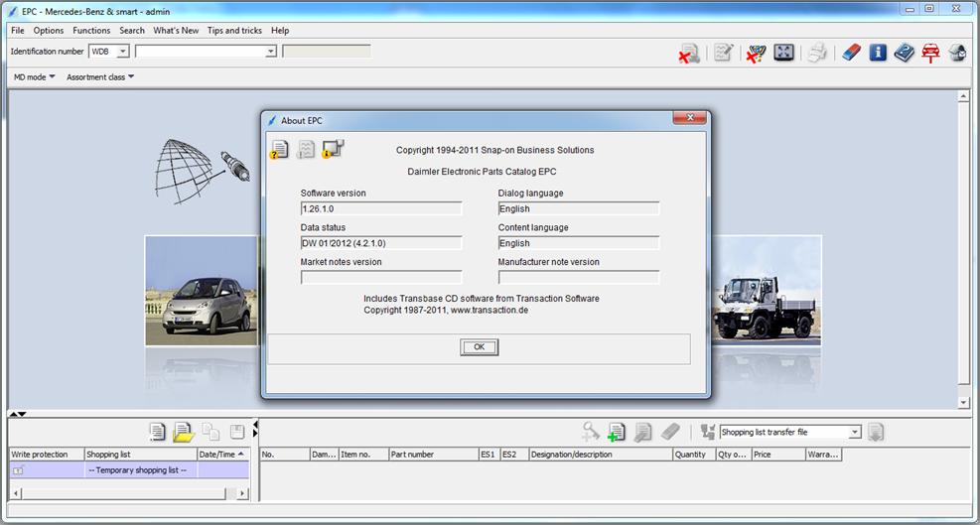Open the Search menu
Image resolution: width=980 pixels, height=525 pixels.
point(132,30)
